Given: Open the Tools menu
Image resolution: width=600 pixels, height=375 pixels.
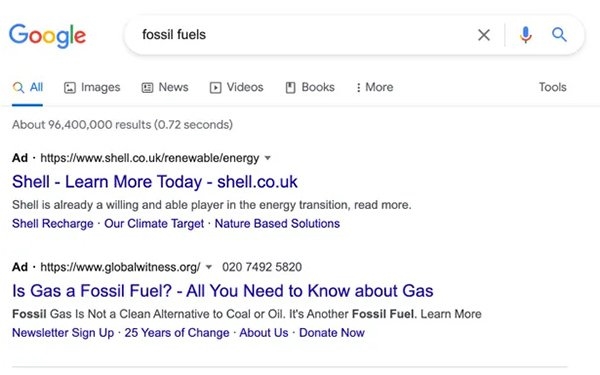Looking at the screenshot, I should (553, 87).
